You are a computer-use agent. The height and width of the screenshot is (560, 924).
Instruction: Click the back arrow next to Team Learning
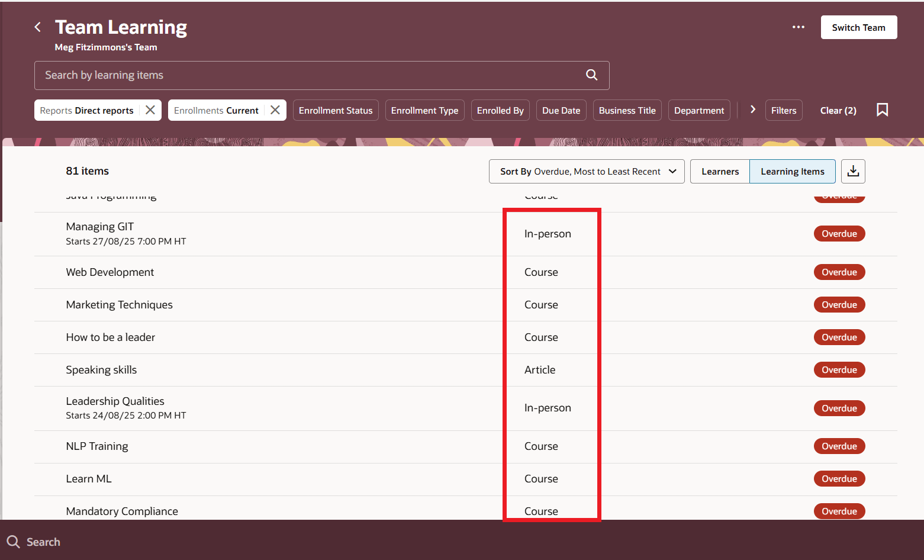pyautogui.click(x=37, y=27)
